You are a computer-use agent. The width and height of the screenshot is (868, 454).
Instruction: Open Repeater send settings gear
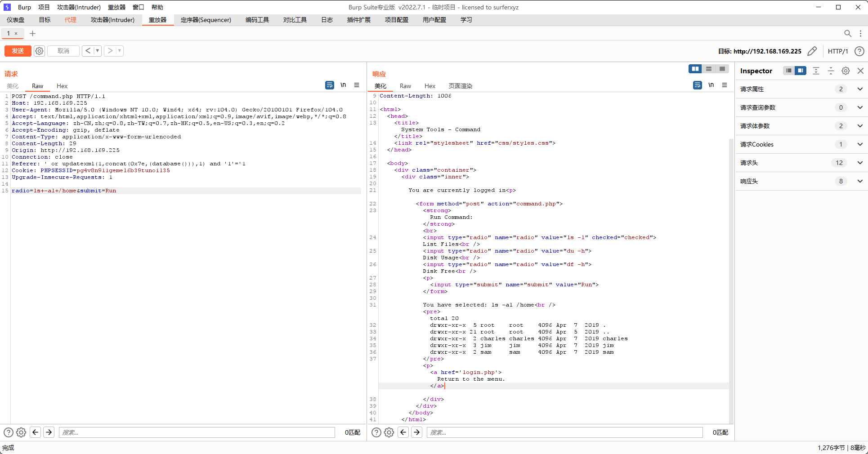pyautogui.click(x=40, y=51)
